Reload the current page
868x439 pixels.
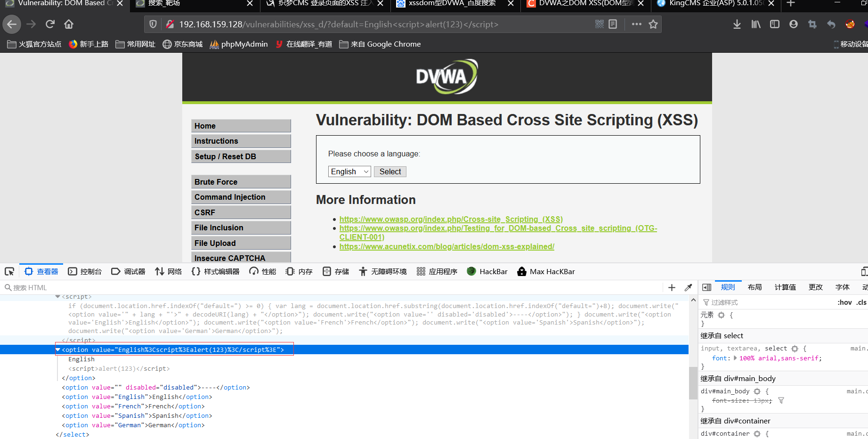[50, 24]
